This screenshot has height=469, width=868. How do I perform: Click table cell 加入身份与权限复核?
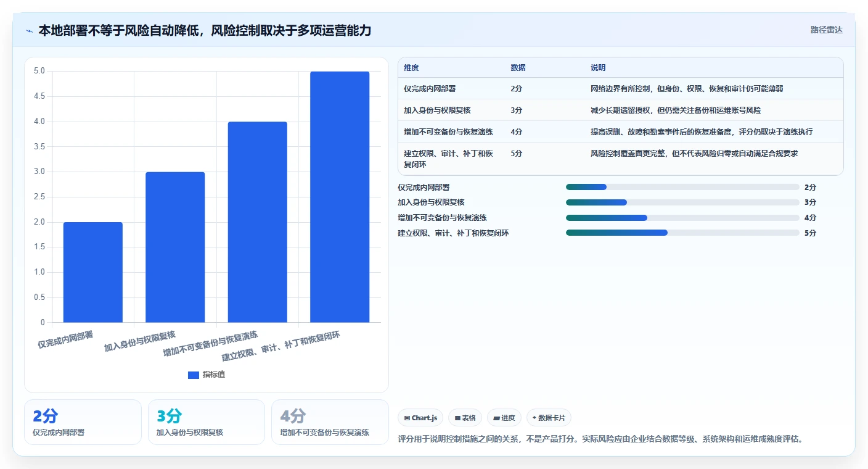tap(437, 110)
